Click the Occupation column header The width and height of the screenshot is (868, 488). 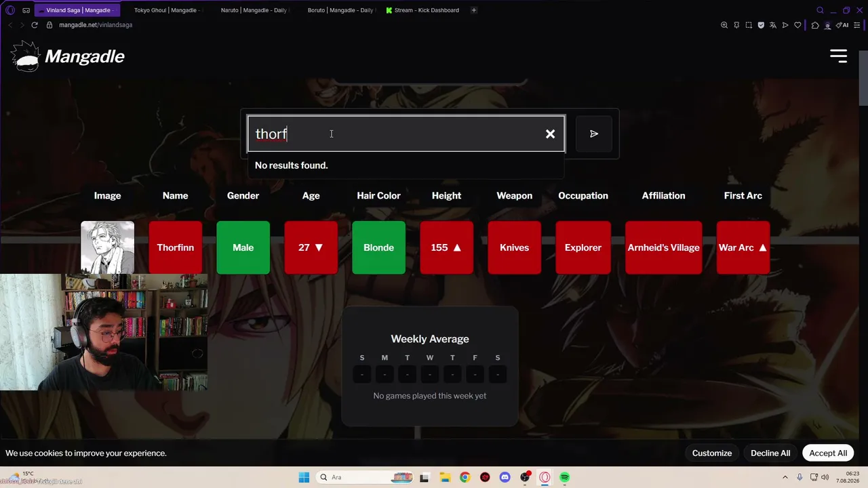(583, 196)
